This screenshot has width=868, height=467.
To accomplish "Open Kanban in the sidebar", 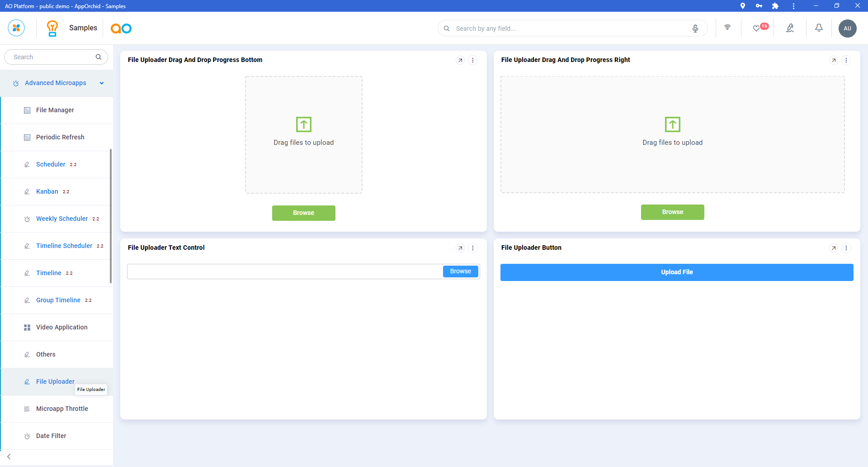I will point(47,191).
